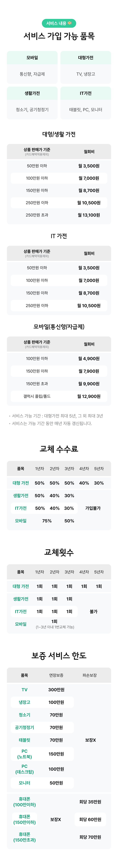Click 월 4,900원 in the mobile table
118x868 pixels.
(89, 359)
